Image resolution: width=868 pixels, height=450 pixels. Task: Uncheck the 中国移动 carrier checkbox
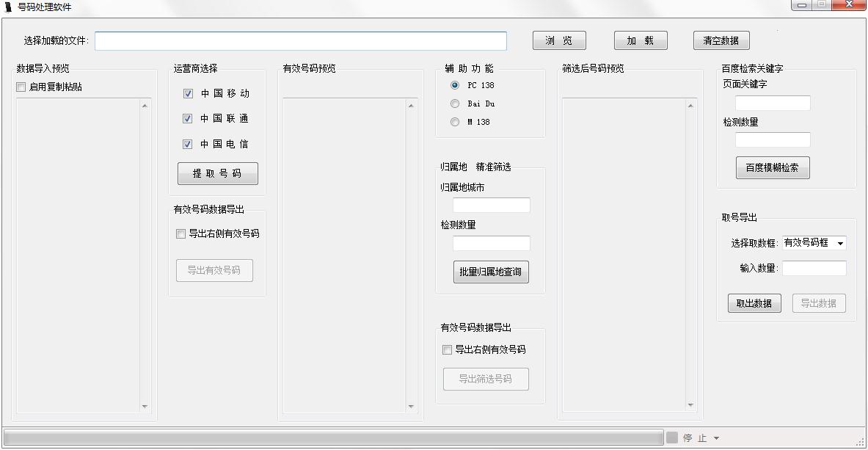point(188,94)
